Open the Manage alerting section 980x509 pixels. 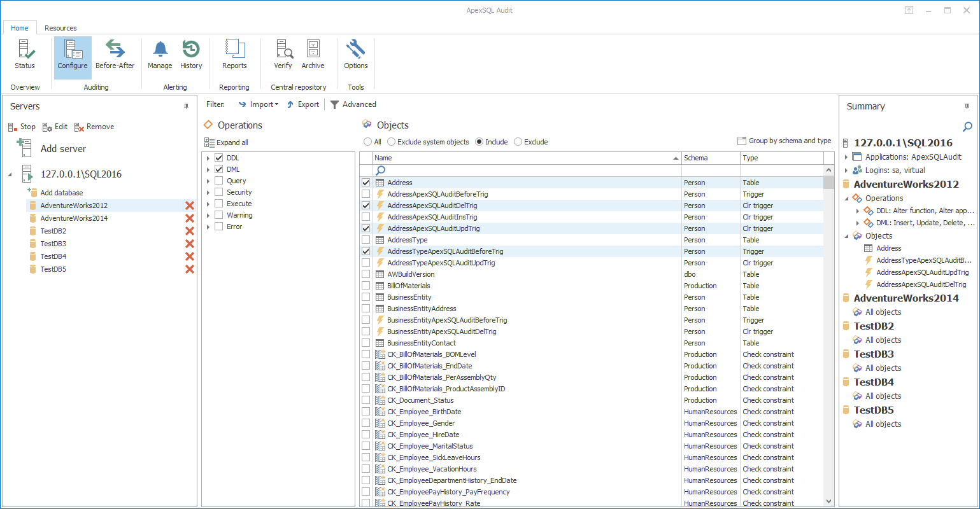click(x=160, y=56)
